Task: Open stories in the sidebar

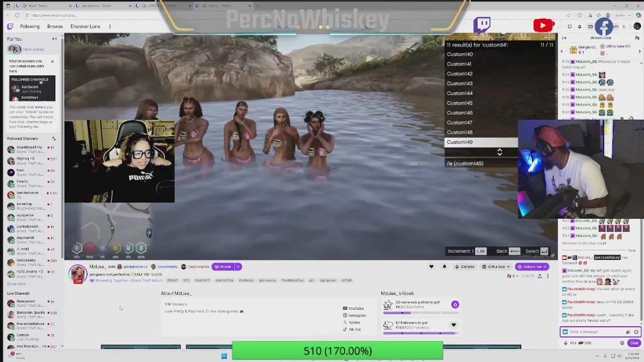Action: click(x=26, y=49)
